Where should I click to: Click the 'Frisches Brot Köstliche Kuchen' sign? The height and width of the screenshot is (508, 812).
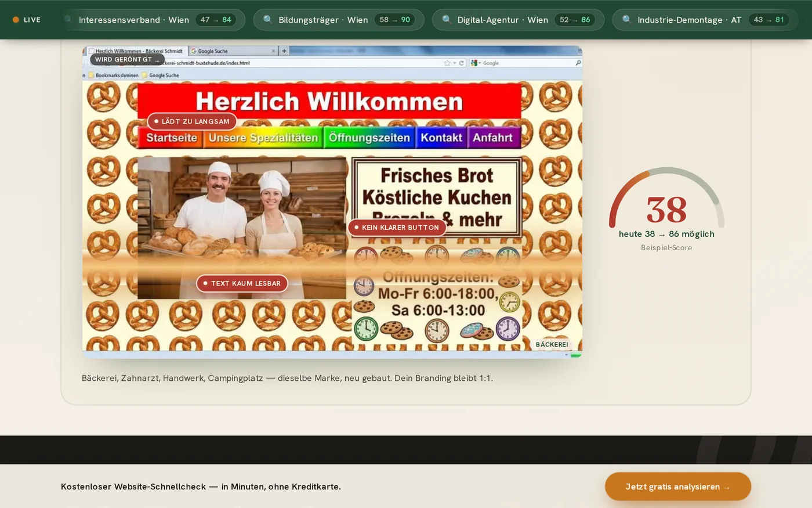(437, 197)
